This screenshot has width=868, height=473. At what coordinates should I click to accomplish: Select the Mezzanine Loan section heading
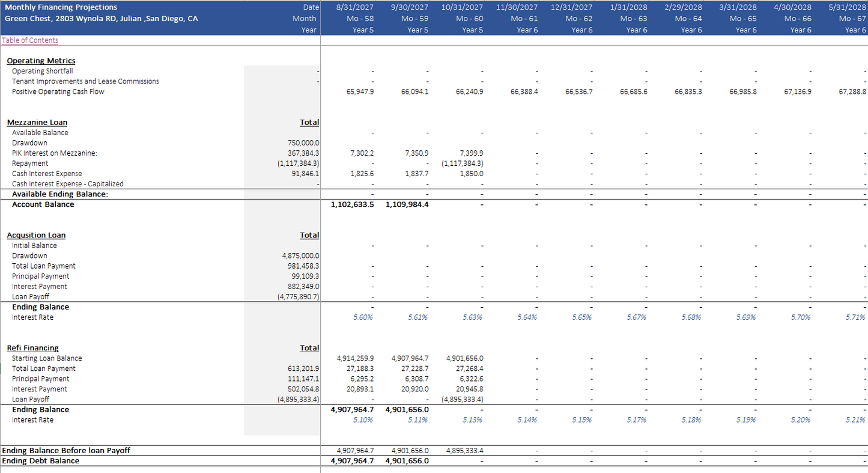37,123
